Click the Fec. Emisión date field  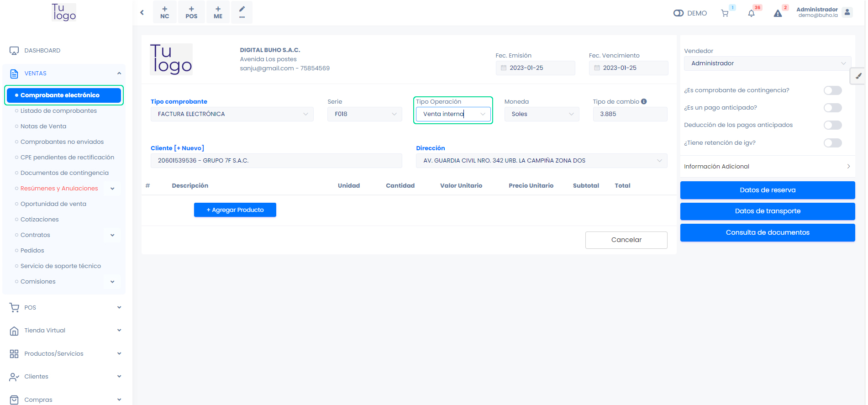pos(535,68)
